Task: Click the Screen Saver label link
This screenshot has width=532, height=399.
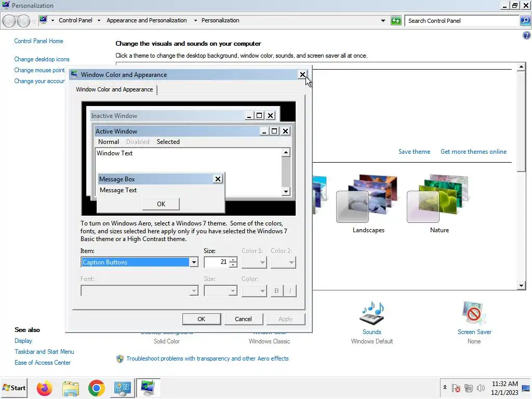Action: [474, 332]
